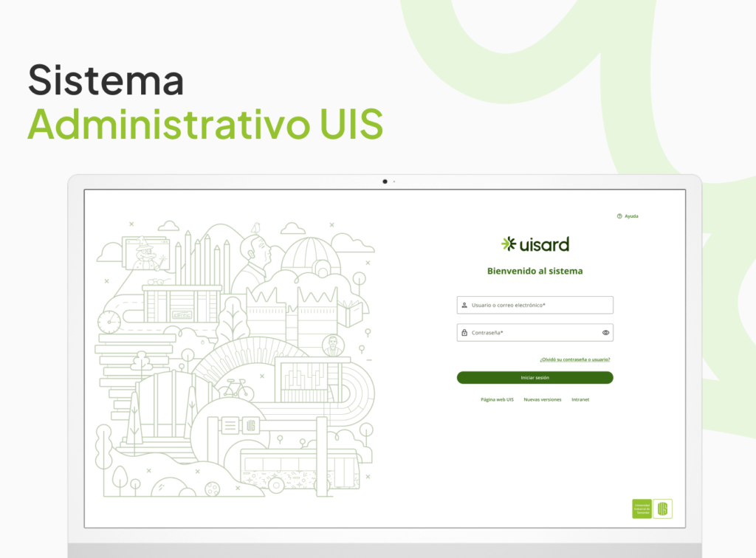Click the padlock icon in the password field
The height and width of the screenshot is (558, 756).
pos(464,333)
